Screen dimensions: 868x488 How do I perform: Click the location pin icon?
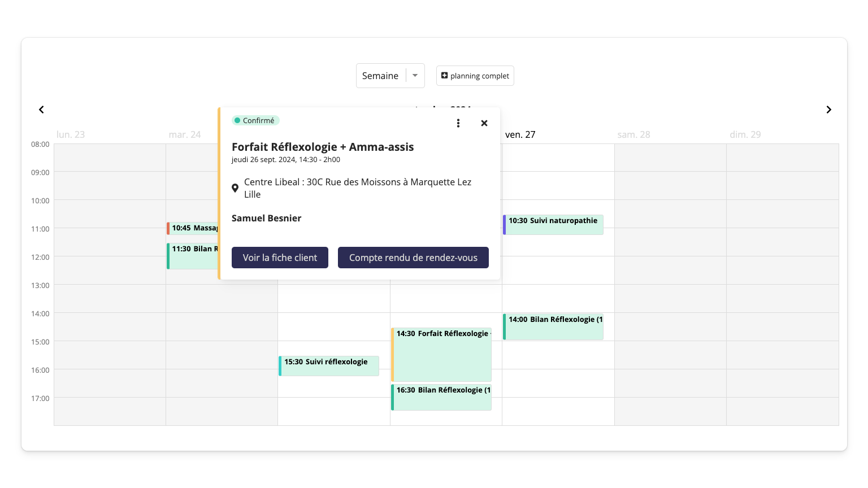[x=235, y=188]
